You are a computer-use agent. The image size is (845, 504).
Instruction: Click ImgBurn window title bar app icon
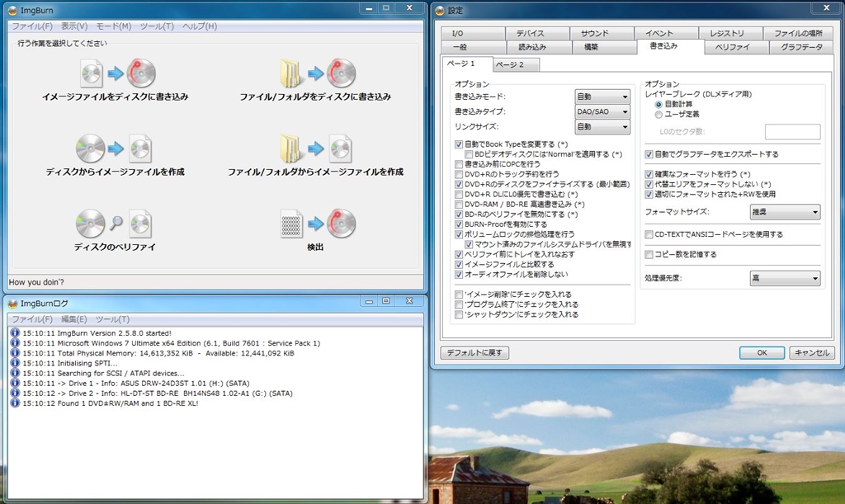(x=13, y=10)
